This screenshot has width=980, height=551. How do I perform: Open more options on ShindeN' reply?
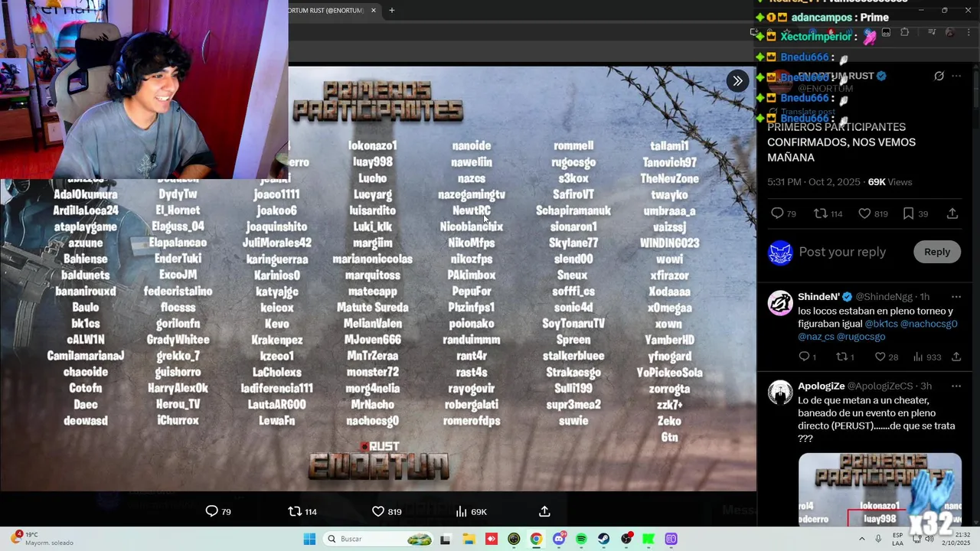(x=956, y=296)
